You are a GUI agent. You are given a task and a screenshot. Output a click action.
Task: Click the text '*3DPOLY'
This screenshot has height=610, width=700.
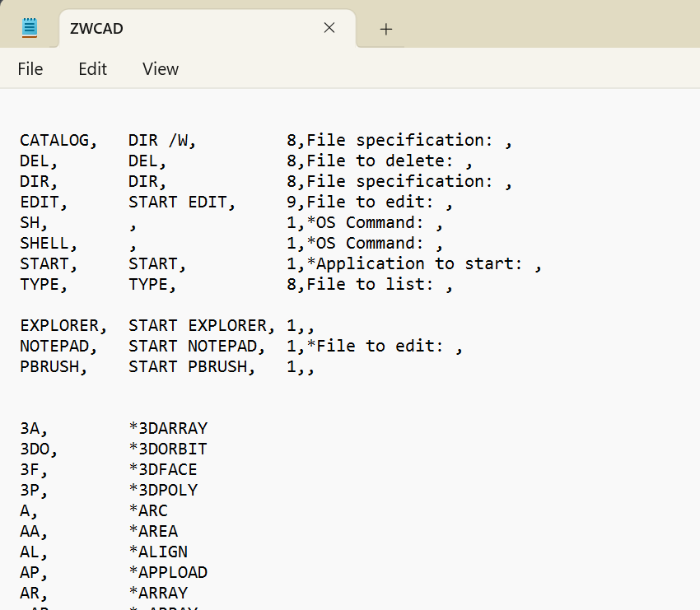tap(163, 490)
